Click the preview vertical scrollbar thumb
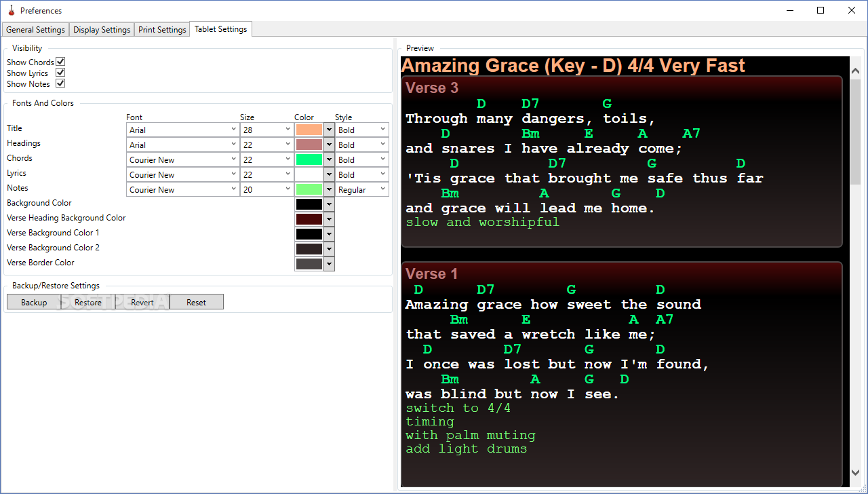Image resolution: width=868 pixels, height=494 pixels. [855, 130]
